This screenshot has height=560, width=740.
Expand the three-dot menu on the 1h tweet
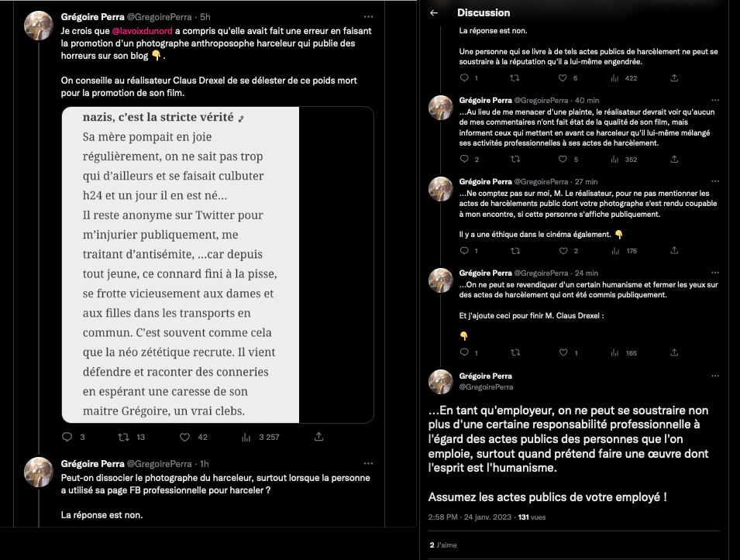point(368,464)
